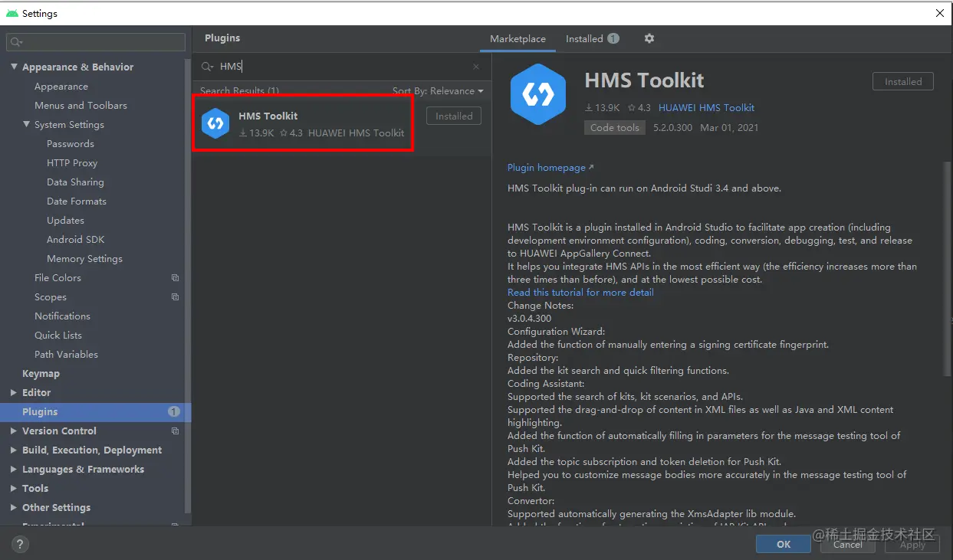
Task: Expand Languages & Frameworks section
Action: (14, 469)
